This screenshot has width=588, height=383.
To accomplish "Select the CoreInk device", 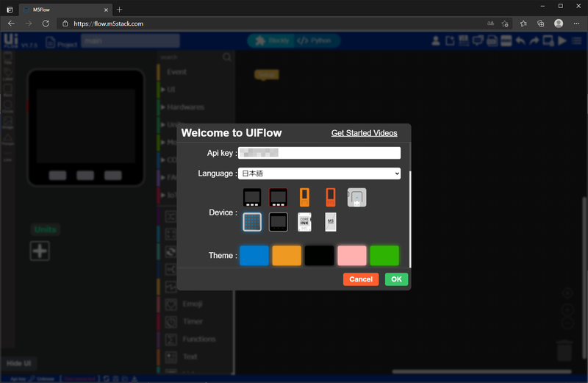I will 304,222.
